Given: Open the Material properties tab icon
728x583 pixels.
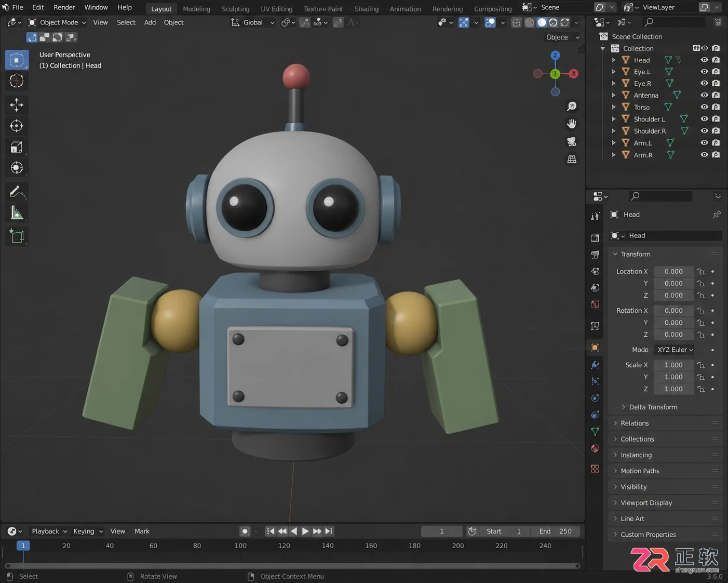Looking at the screenshot, I should pyautogui.click(x=595, y=448).
